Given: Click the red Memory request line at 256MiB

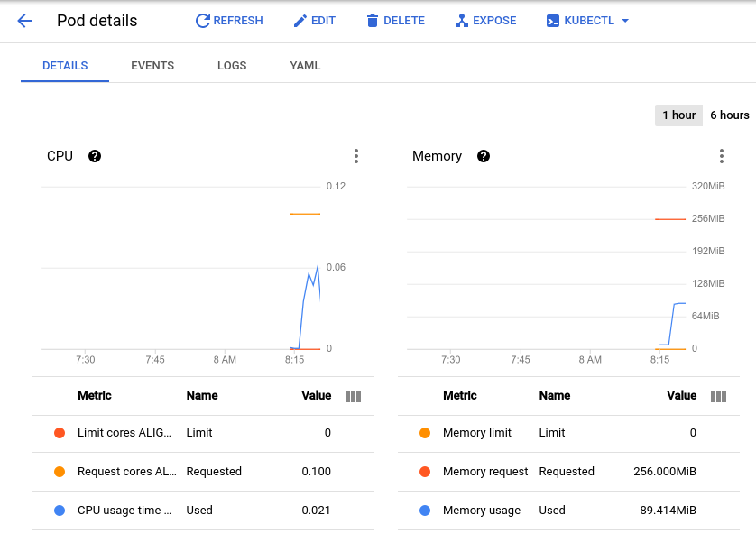Looking at the screenshot, I should [x=670, y=219].
